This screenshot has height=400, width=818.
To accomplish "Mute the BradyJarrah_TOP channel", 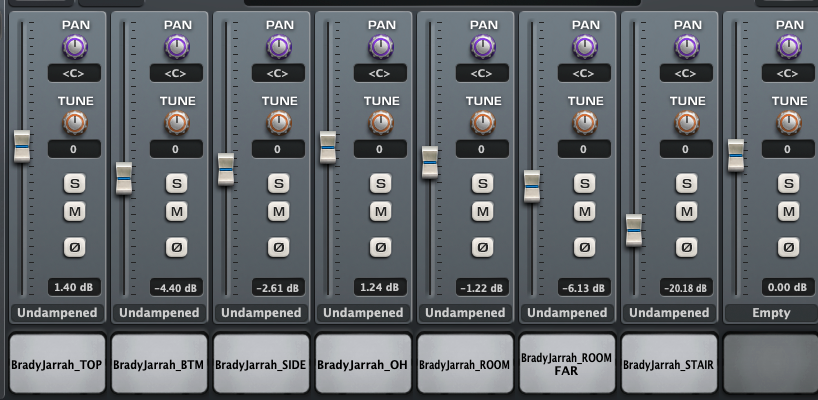I will [75, 212].
